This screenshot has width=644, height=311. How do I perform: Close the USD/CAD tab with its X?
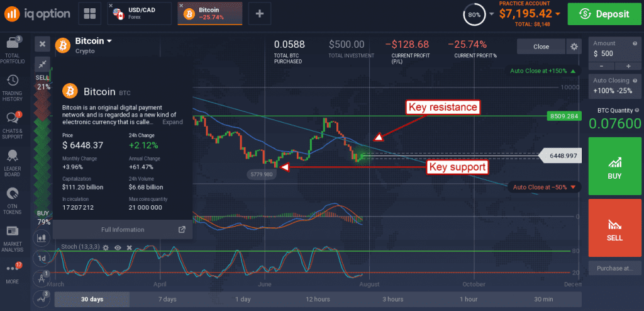point(111,6)
